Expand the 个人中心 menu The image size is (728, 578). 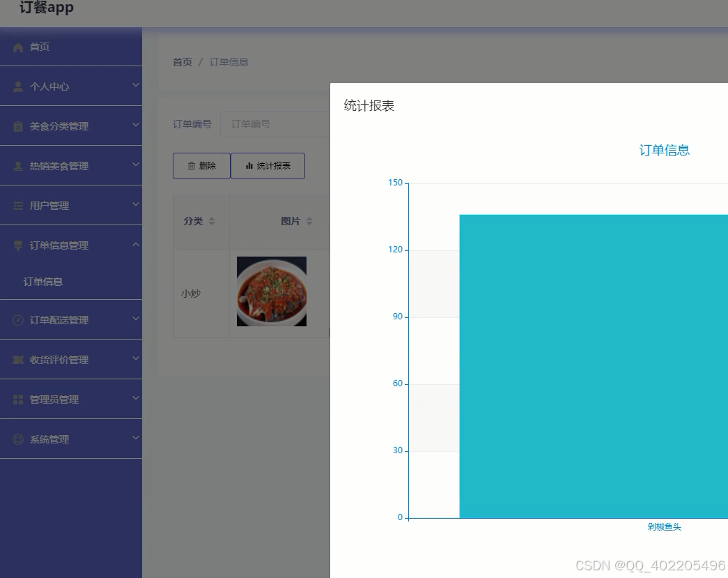point(70,86)
